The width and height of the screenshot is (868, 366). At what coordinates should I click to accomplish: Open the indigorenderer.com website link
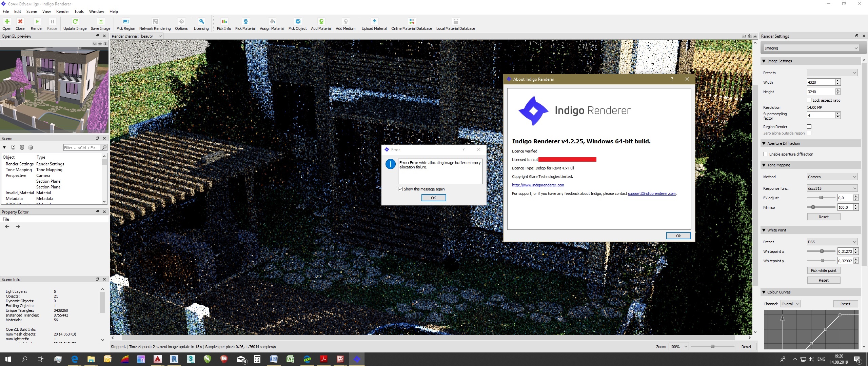click(538, 185)
